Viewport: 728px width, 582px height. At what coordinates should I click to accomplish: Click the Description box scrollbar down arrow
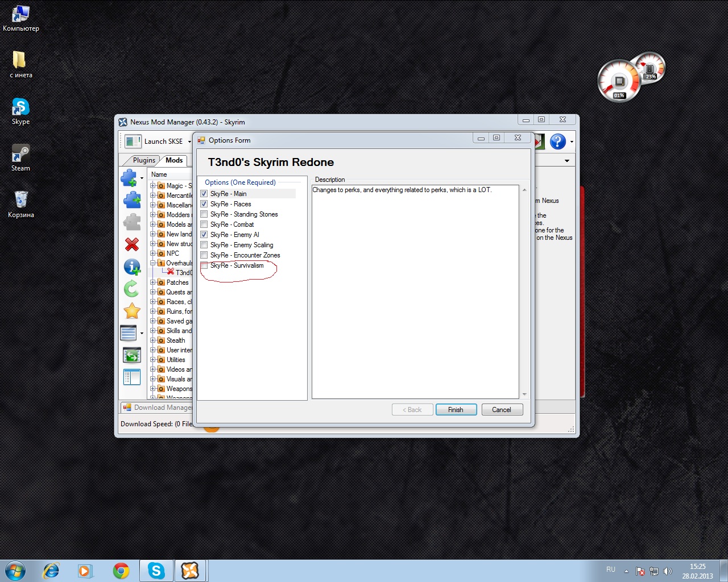click(x=524, y=394)
